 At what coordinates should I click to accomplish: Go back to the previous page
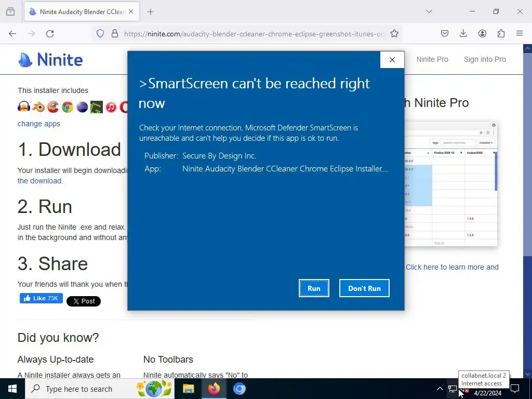[x=12, y=33]
